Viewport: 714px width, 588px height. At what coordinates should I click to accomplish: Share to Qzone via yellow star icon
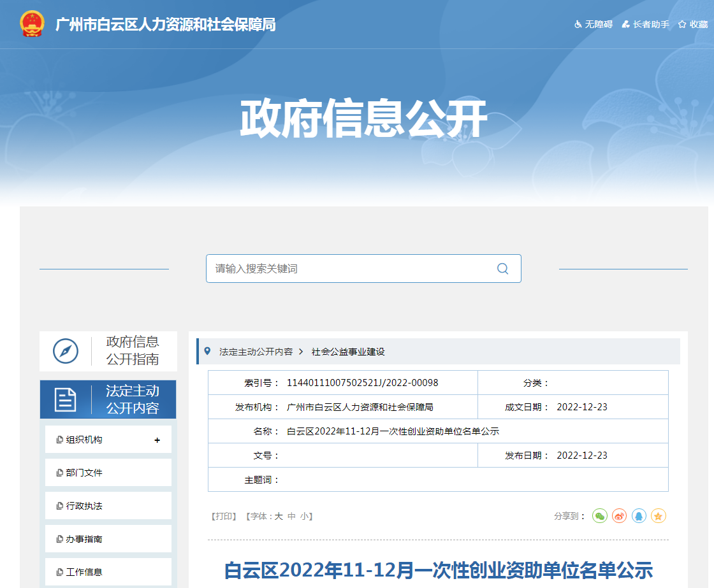coord(659,516)
